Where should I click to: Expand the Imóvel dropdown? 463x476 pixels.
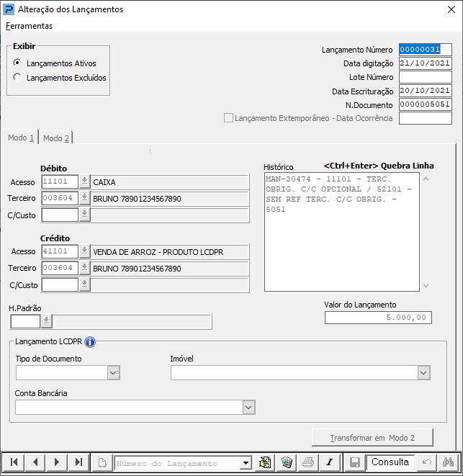point(424,373)
